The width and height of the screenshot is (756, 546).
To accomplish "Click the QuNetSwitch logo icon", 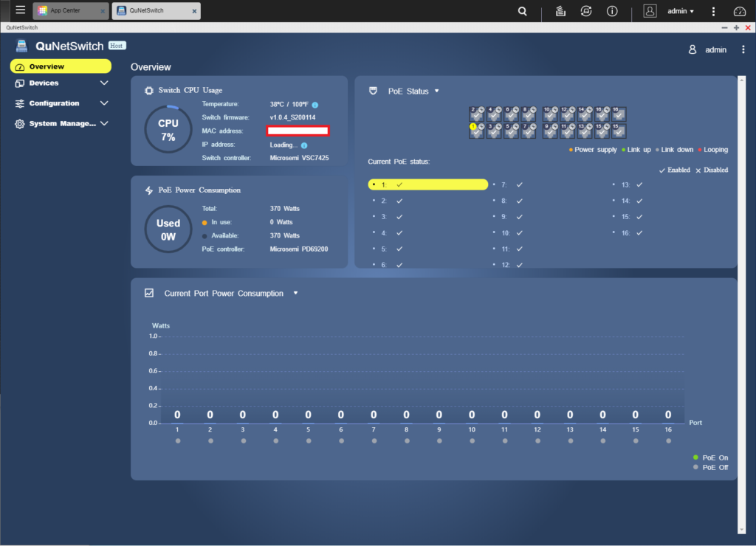I will pyautogui.click(x=21, y=46).
